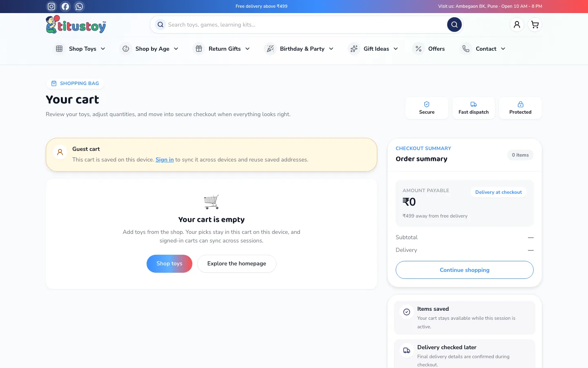The image size is (588, 368).
Task: Click the magnifier icon inside search field
Action: coord(160,25)
